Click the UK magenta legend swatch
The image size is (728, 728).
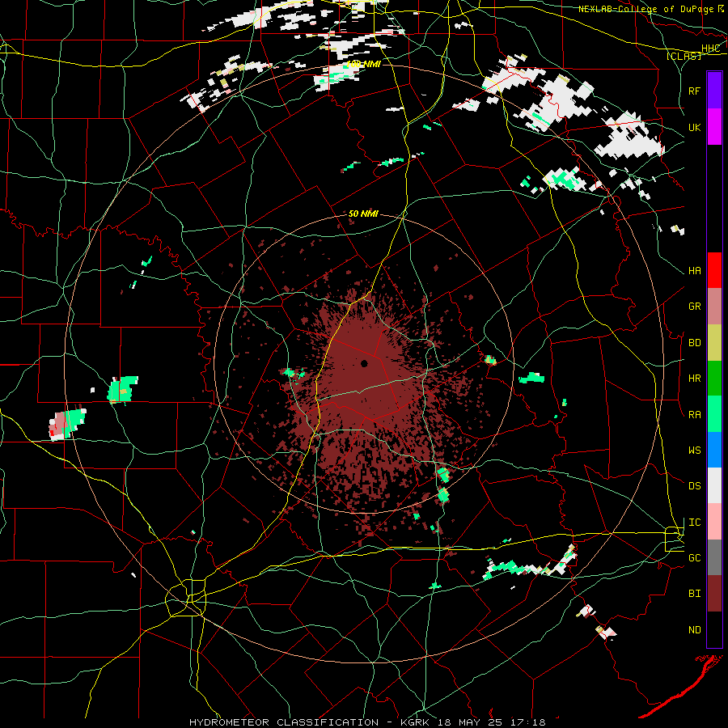click(714, 127)
